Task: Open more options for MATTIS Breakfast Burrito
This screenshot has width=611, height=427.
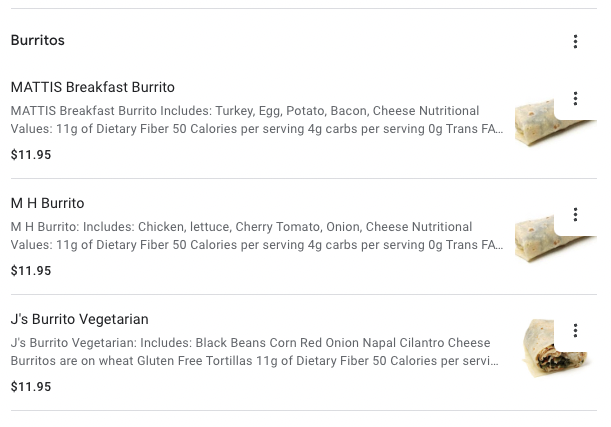Action: [x=575, y=99]
